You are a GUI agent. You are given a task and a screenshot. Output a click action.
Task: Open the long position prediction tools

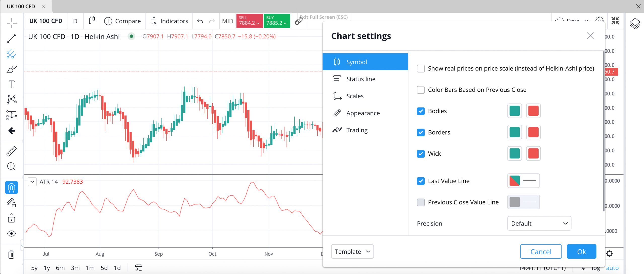click(x=12, y=115)
